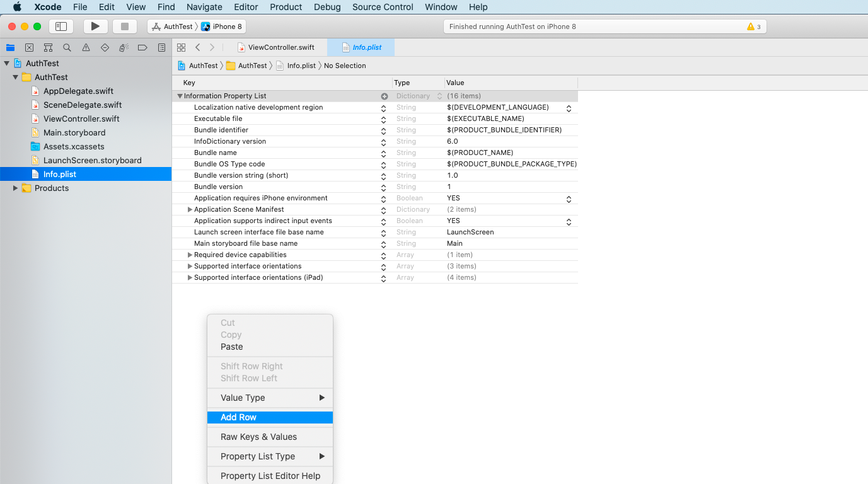Expand Required device capabilities row
868x484 pixels.
point(190,255)
